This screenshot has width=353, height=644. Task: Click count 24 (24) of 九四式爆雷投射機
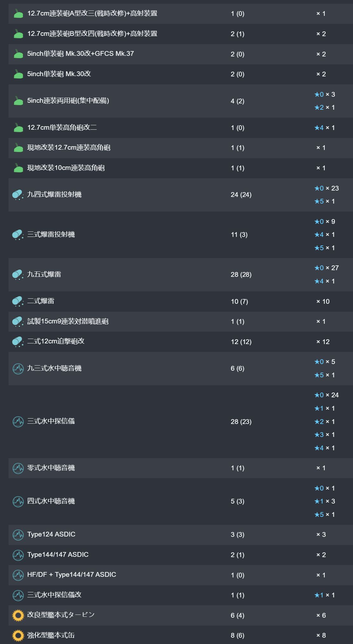[241, 195]
